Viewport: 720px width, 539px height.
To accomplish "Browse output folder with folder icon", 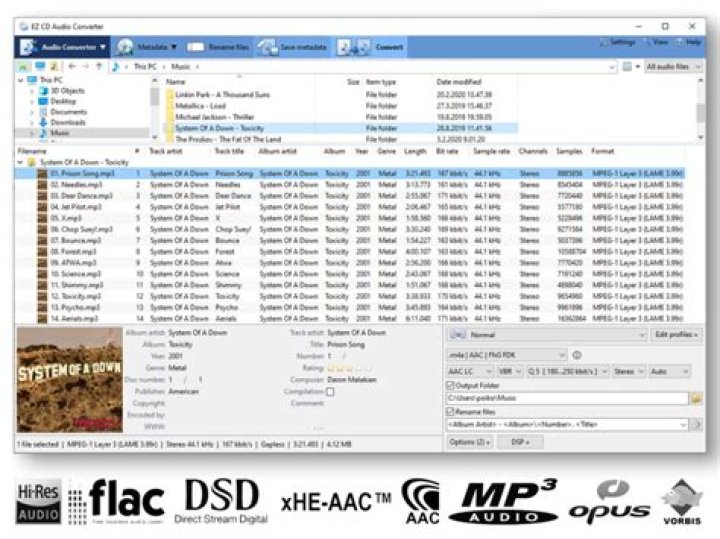I will (x=697, y=398).
